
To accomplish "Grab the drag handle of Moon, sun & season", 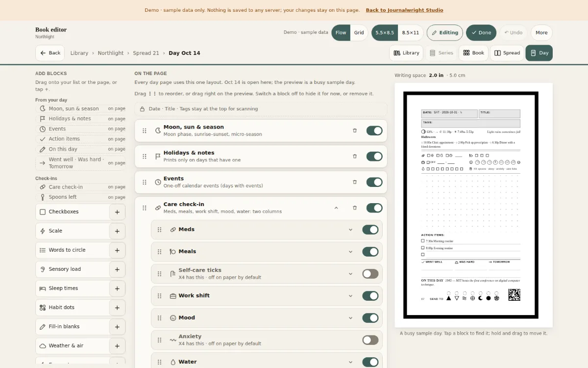I will (x=145, y=131).
